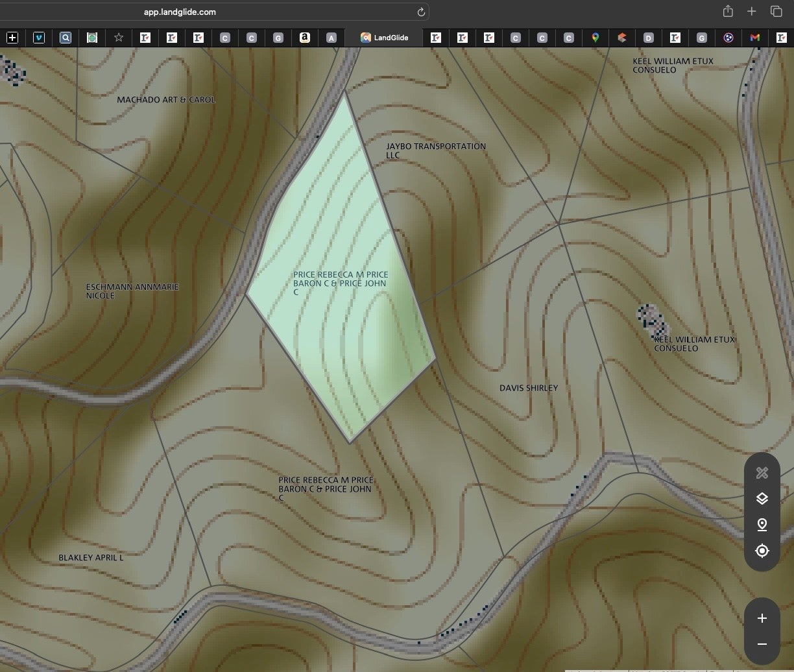Viewport: 794px width, 672px height.
Task: Show the Safari tab overview
Action: click(776, 12)
